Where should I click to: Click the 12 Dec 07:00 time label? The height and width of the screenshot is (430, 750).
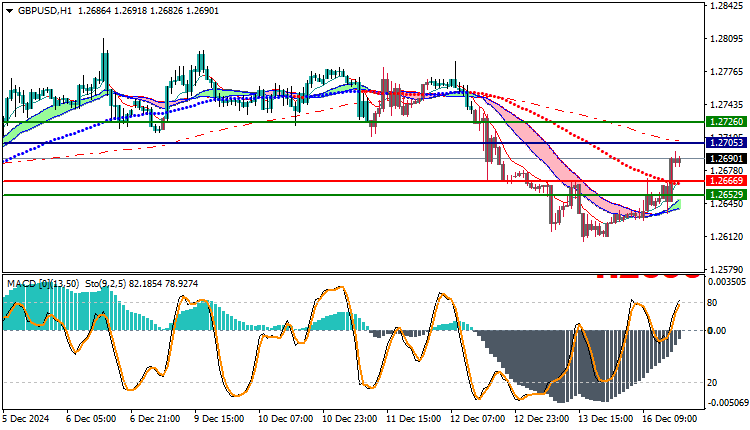[x=478, y=419]
